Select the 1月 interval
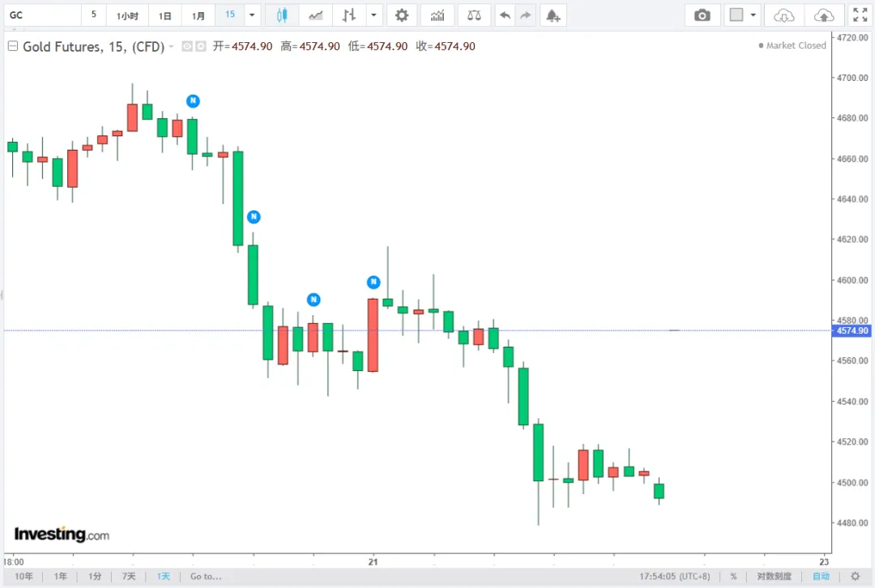Screen dimensions: 875x588 pyautogui.click(x=198, y=15)
